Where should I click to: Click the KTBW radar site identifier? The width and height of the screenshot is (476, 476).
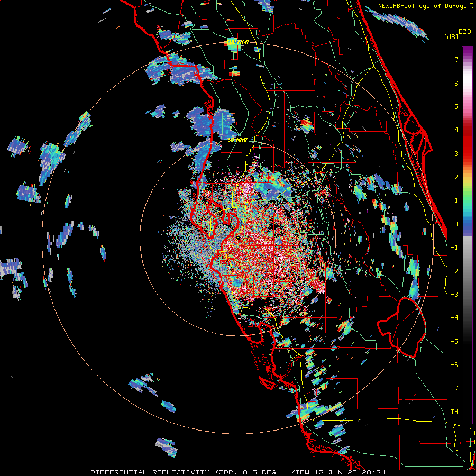(x=300, y=472)
